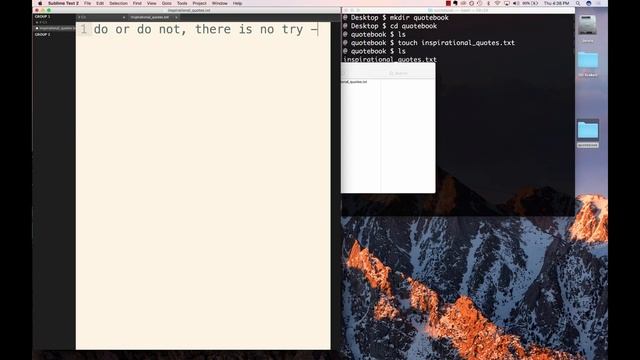Open the Tools menu
Image resolution: width=640 pixels, height=360 pixels.
pyautogui.click(x=182, y=3)
